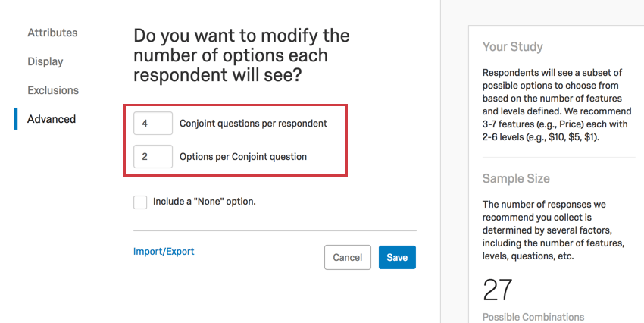This screenshot has height=323, width=644.
Task: Click the 'Conjoint questions per respondent' label
Action: tap(253, 124)
